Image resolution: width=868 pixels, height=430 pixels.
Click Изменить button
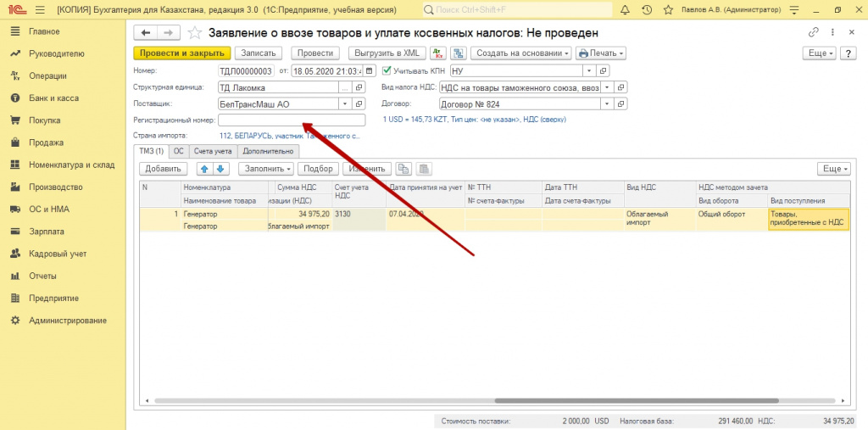(x=367, y=169)
